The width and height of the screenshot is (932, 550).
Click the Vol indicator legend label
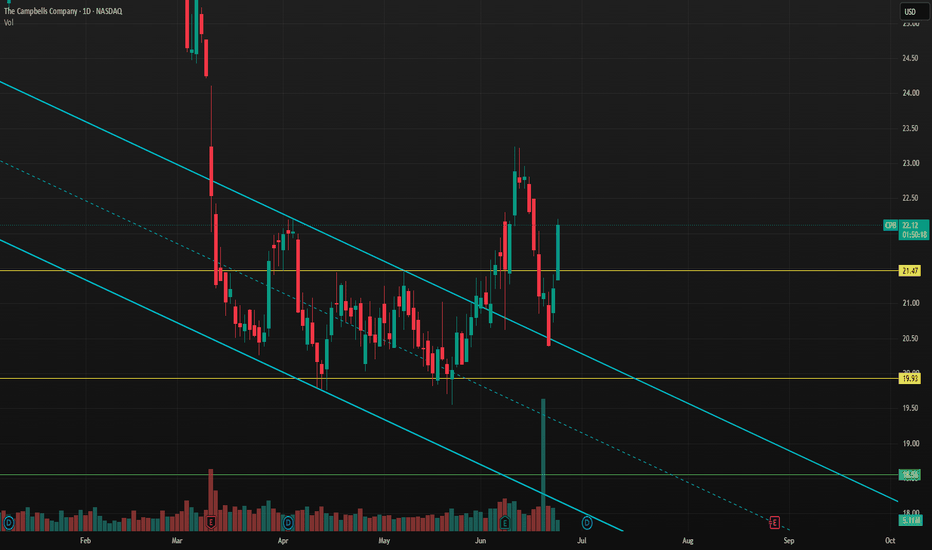(x=8, y=23)
